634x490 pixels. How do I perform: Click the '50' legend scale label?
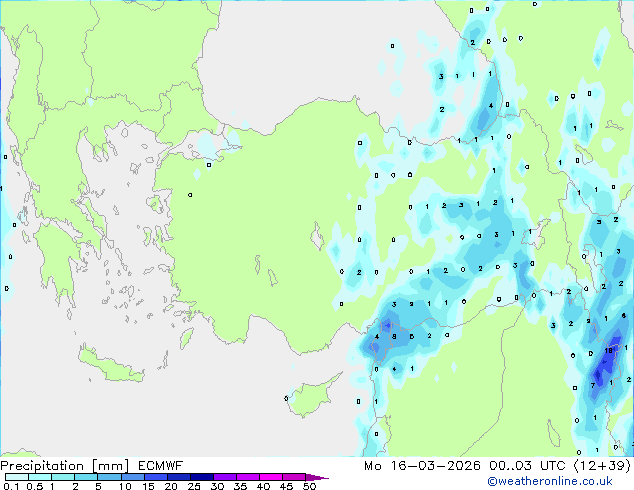tap(309, 486)
